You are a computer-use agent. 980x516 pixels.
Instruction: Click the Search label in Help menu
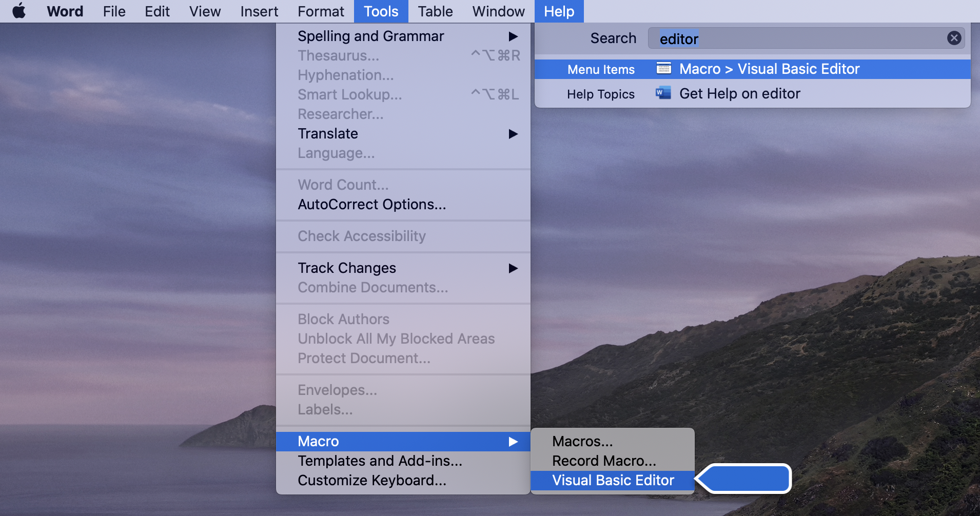point(613,38)
